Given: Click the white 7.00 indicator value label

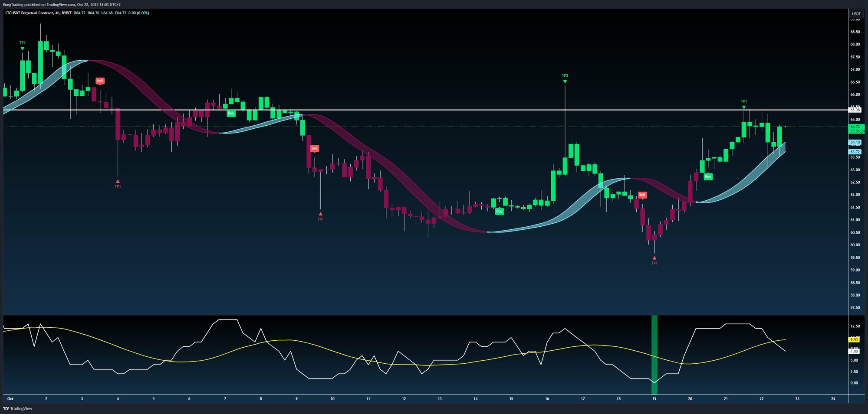Looking at the screenshot, I should pyautogui.click(x=854, y=351).
